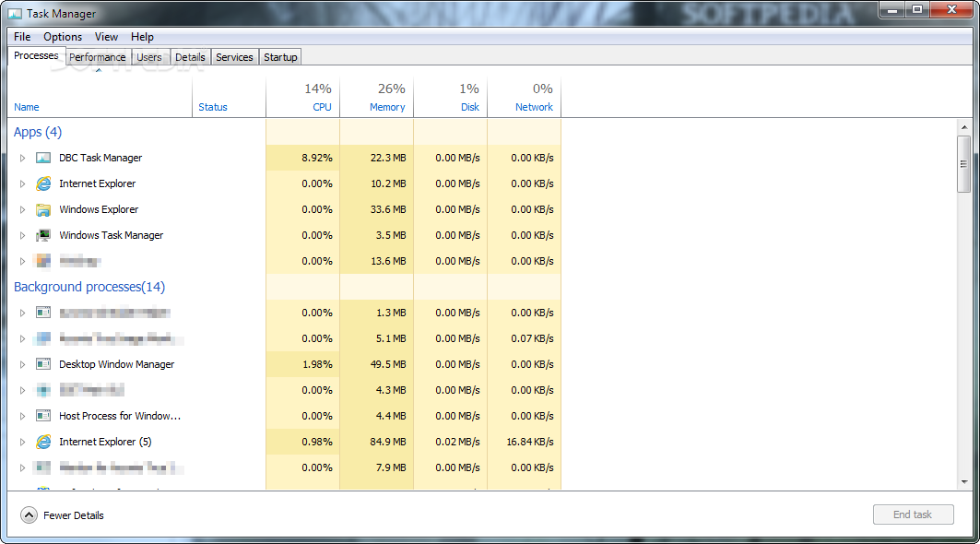Click the 84.9 MB memory value
Viewport: 980px width, 544px height.
coord(388,442)
